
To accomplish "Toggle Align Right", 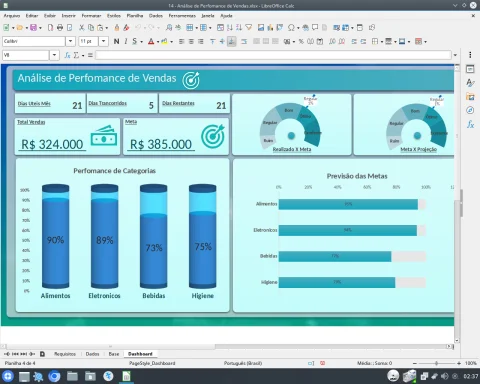I will (200, 41).
